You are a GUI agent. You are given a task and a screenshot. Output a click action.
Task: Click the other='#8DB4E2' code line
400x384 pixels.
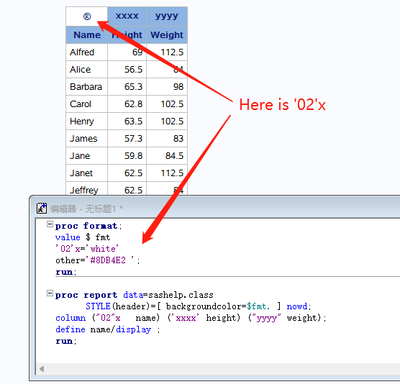[98, 260]
